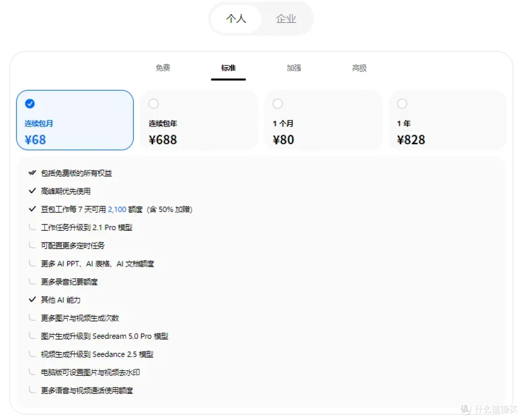
Task: Click the 工作任务升级到 2.1 Pro 模型 text
Action: 87,227
